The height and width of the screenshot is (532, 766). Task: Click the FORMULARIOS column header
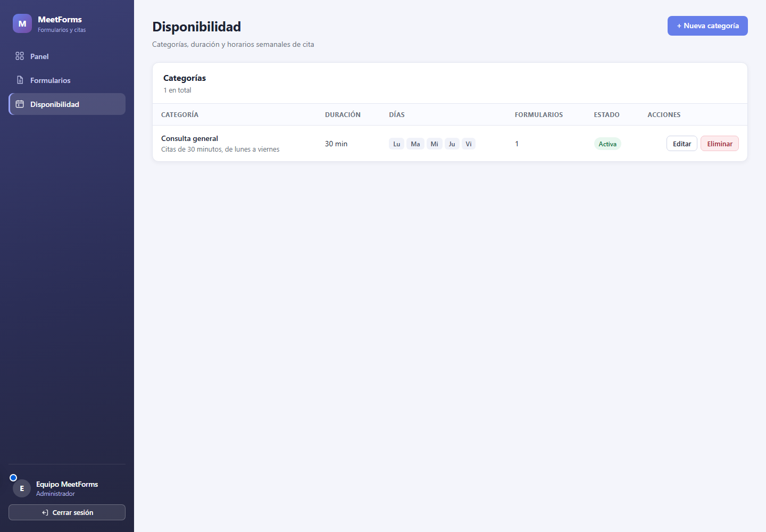[539, 114]
